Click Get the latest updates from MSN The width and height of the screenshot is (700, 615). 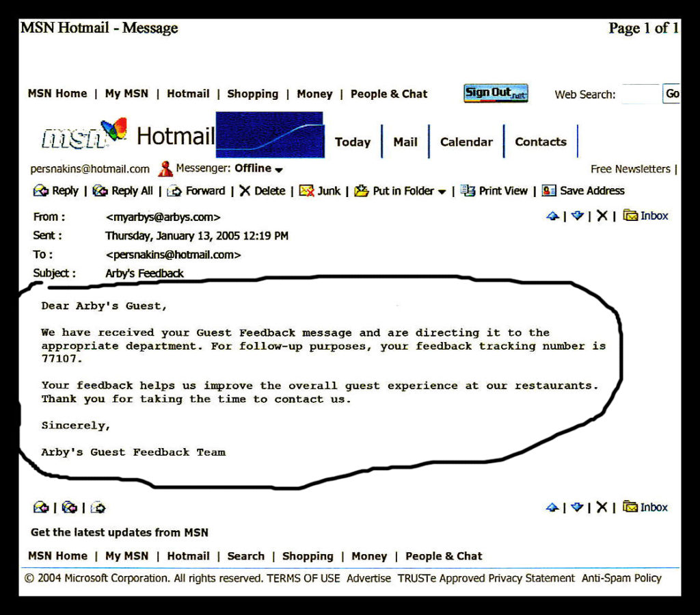(120, 532)
